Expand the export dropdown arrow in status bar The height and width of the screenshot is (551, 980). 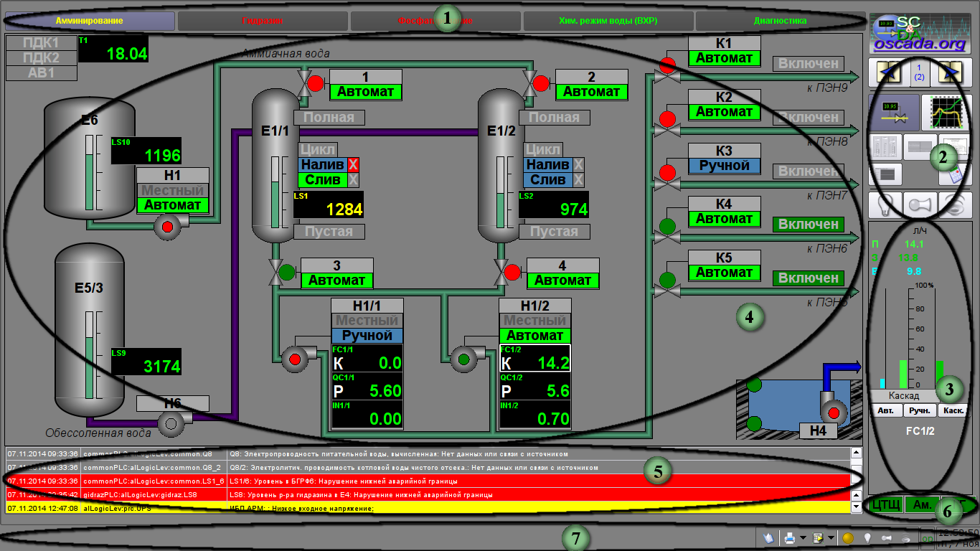point(830,537)
